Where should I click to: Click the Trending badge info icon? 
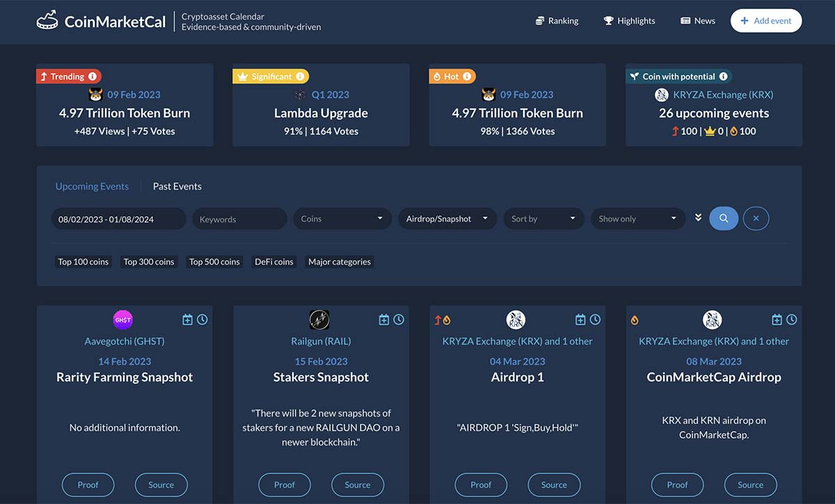click(93, 76)
